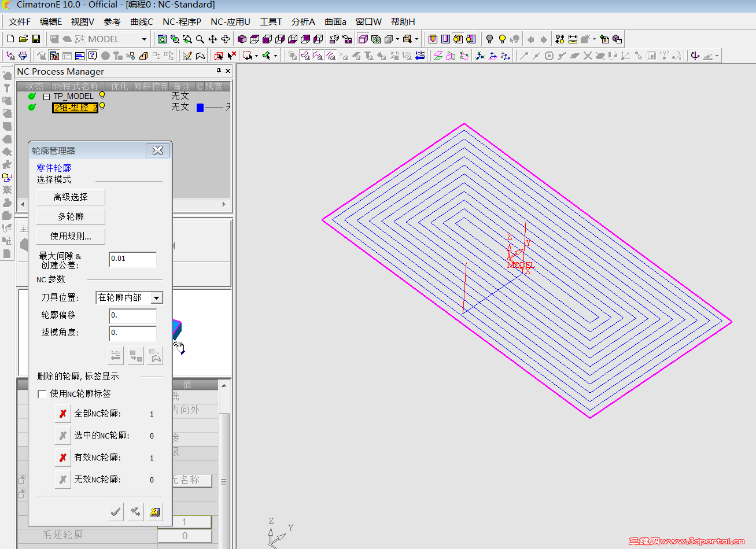This screenshot has height=549, width=756.
Task: Switch to the solid purple cube isometric view
Action: click(242, 39)
